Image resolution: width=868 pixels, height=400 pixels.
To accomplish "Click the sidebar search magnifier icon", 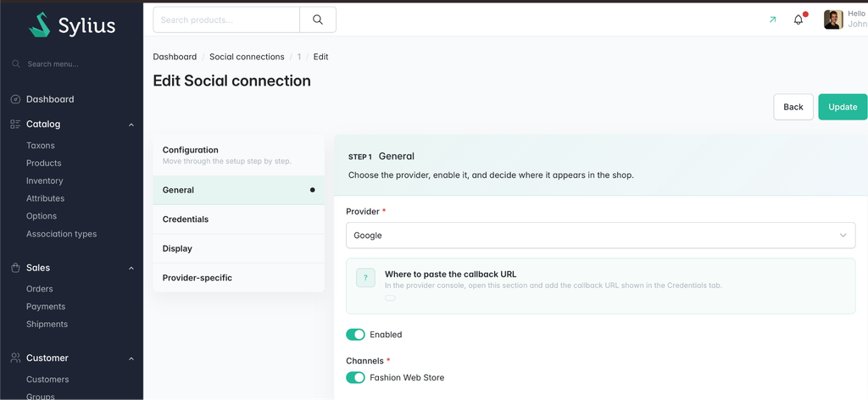I will (x=16, y=64).
